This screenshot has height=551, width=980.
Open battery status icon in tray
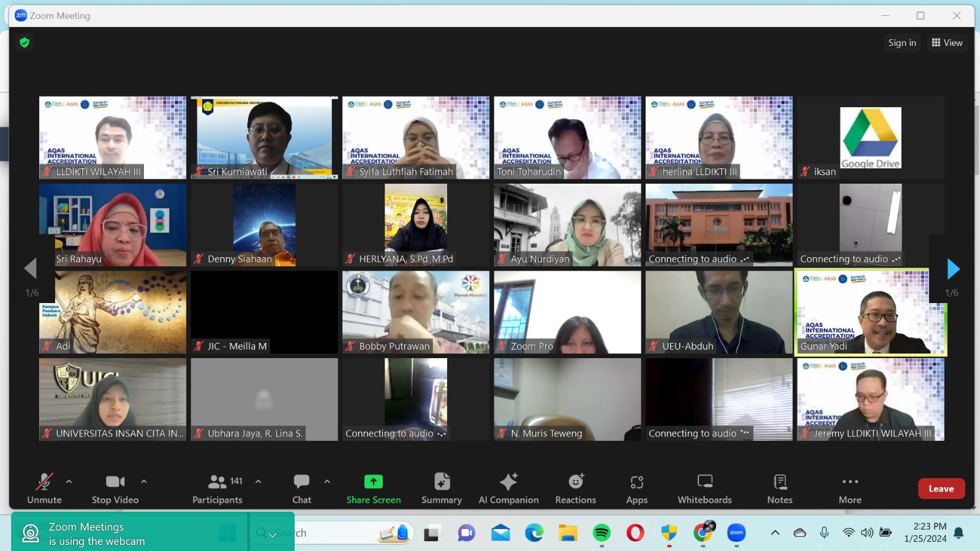click(x=886, y=533)
